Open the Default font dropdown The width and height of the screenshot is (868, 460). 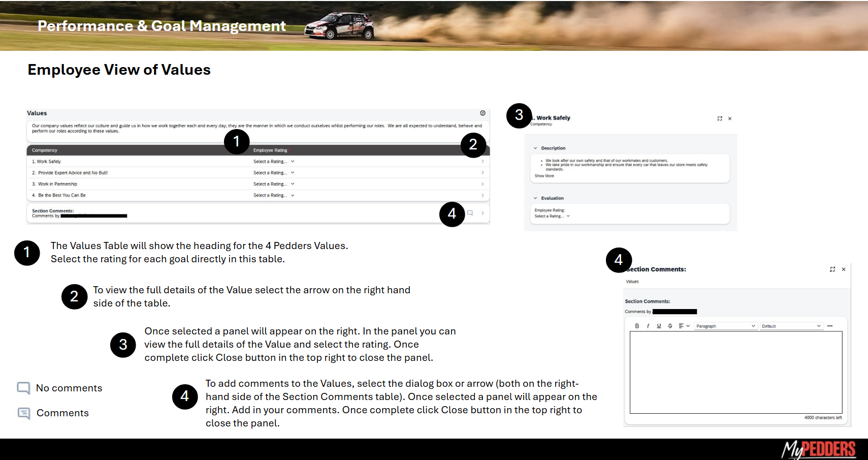(x=791, y=326)
